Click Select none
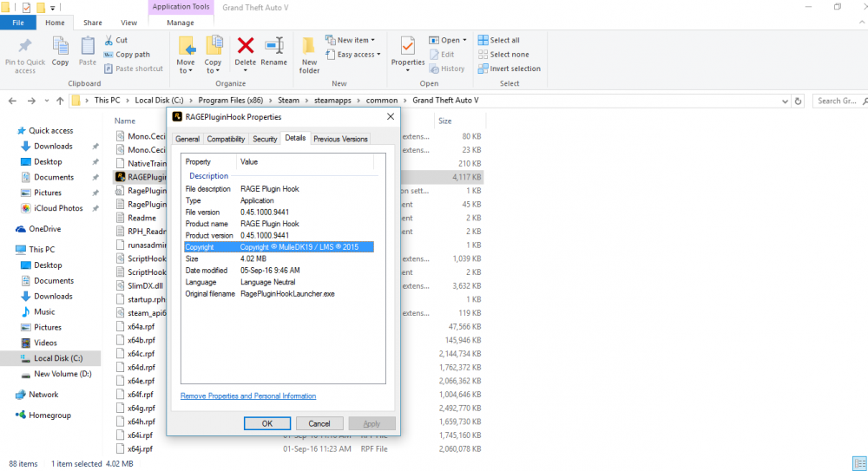This screenshot has width=868, height=471. coord(503,55)
